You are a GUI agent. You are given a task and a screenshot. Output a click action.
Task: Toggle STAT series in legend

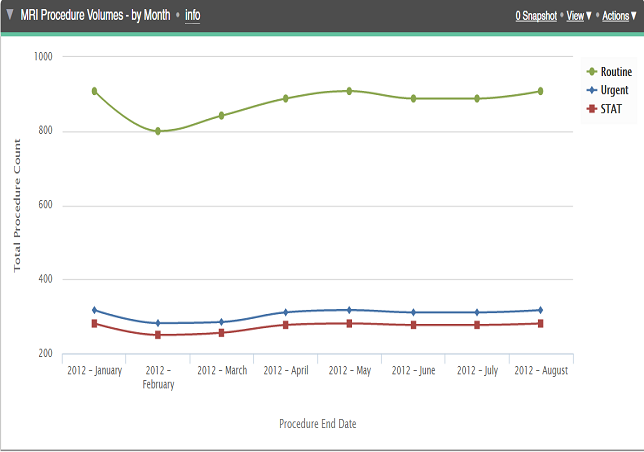(610, 108)
